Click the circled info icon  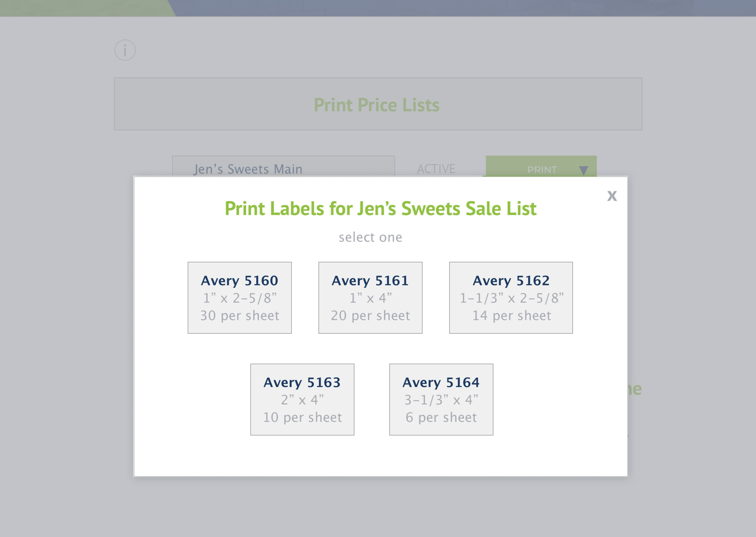[x=125, y=50]
